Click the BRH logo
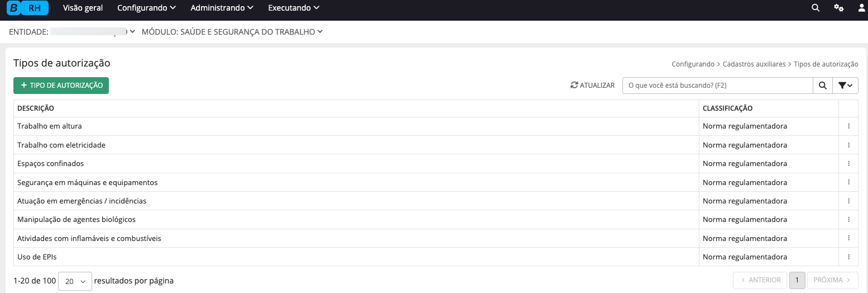 tap(27, 8)
